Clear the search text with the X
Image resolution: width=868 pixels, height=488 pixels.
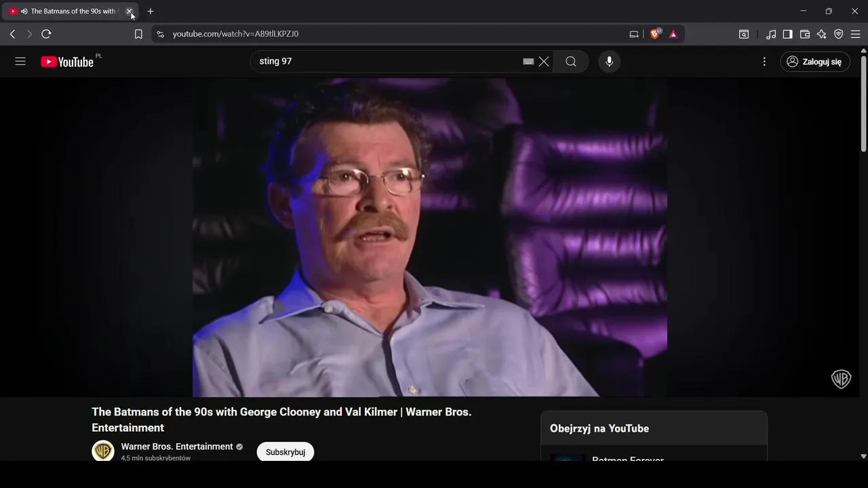point(544,62)
